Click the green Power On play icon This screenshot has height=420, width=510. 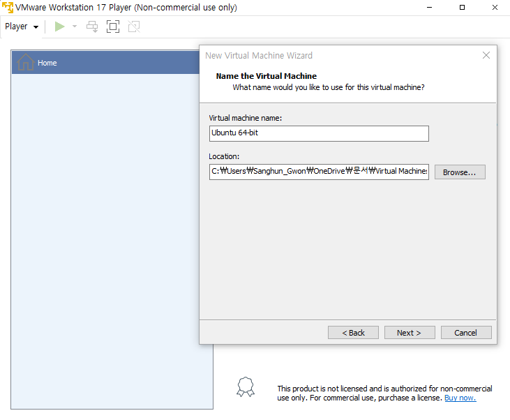tap(59, 27)
